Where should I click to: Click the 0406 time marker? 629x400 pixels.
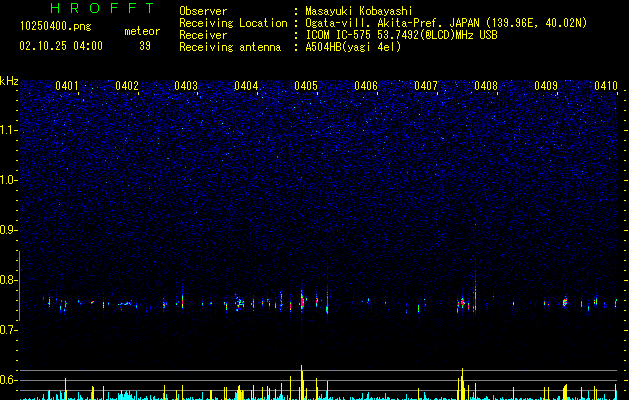pyautogui.click(x=366, y=86)
